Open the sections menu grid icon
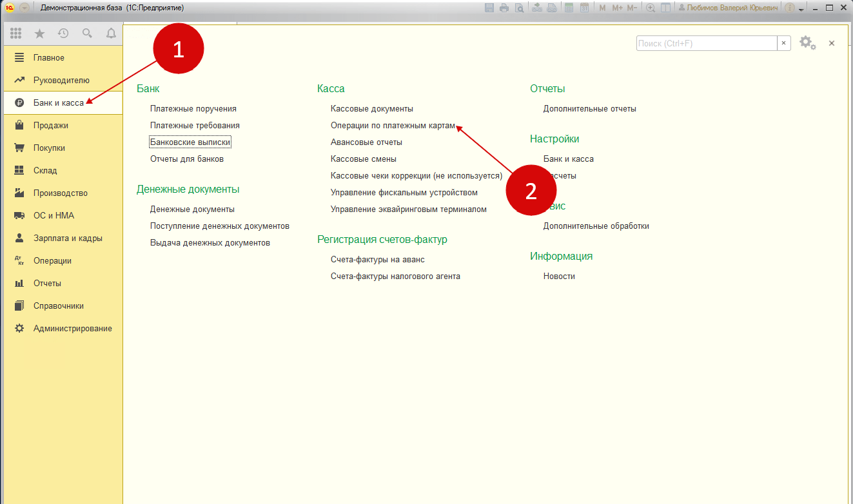The height and width of the screenshot is (504, 853). tap(16, 34)
